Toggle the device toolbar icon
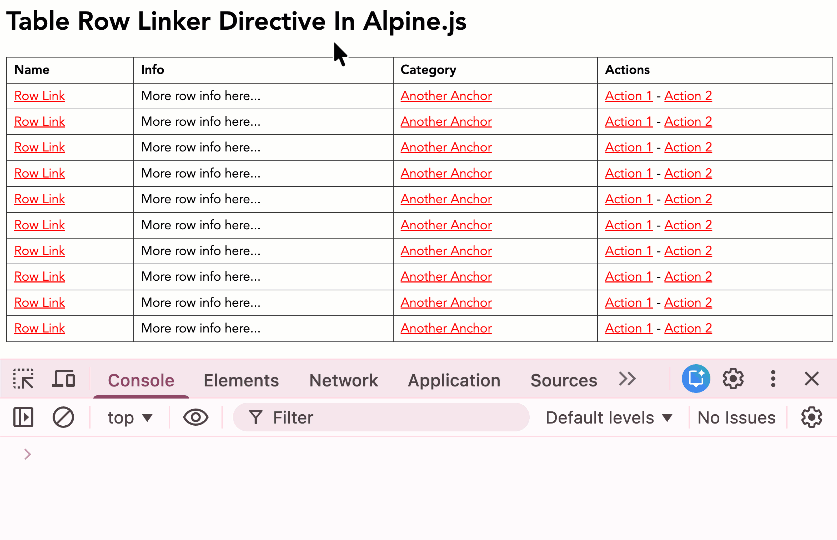837x540 pixels. [64, 379]
